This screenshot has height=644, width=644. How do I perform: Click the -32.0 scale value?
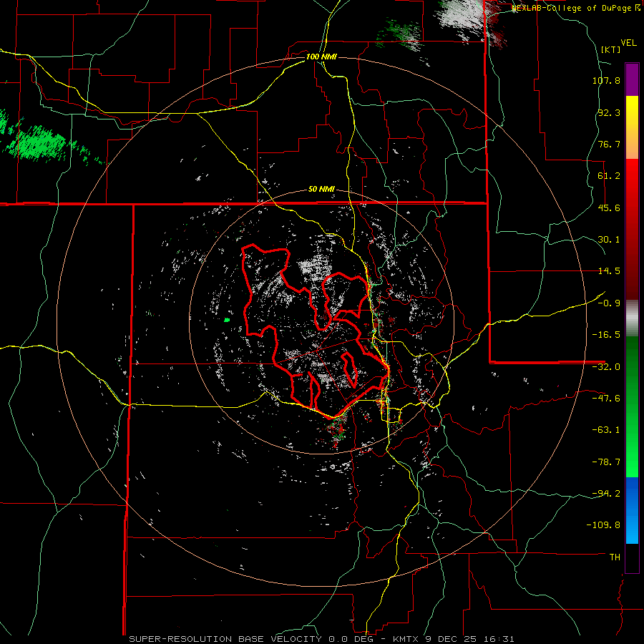tap(606, 367)
